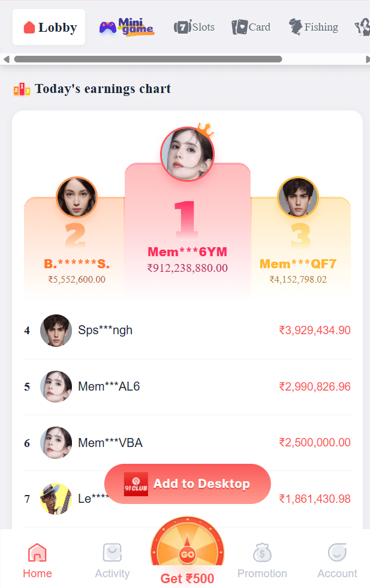This screenshot has height=588, width=370.
Task: Open the Activity icon in bottom bar
Action: click(112, 553)
